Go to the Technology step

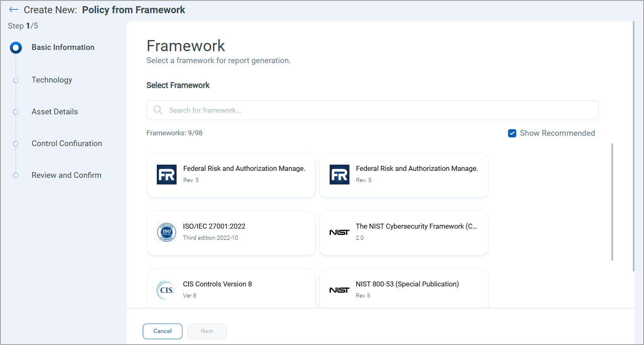52,80
